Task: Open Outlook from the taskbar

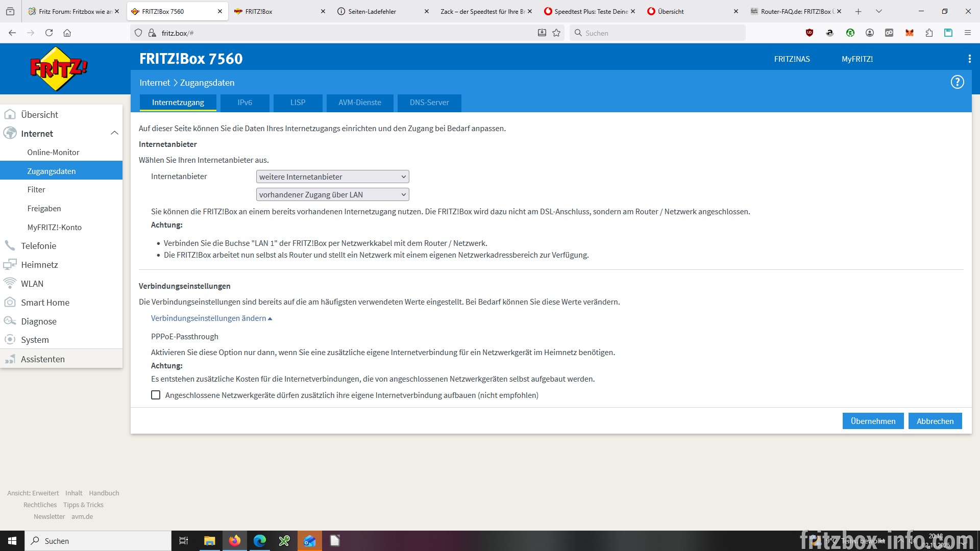Action: 309,541
